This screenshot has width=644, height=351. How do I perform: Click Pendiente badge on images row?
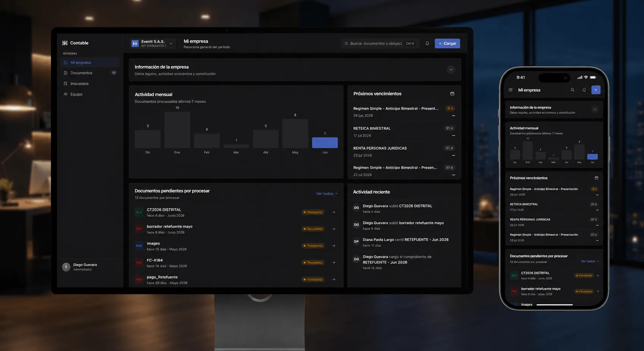pyautogui.click(x=313, y=246)
